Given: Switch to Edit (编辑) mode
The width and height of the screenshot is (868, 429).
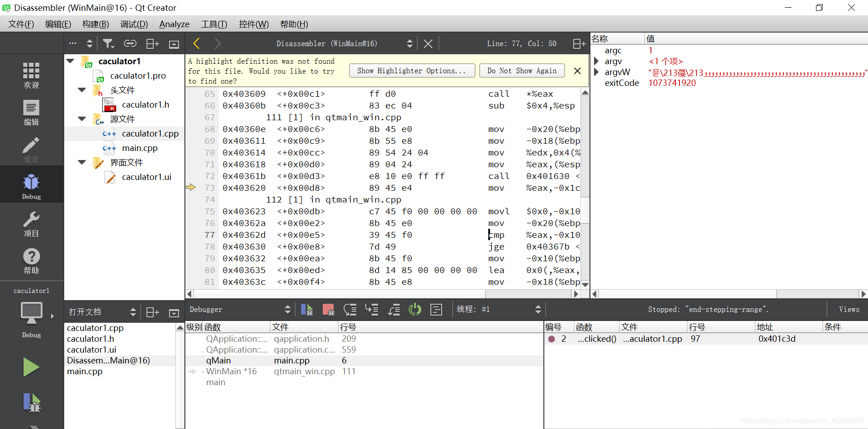Looking at the screenshot, I should click(x=31, y=112).
